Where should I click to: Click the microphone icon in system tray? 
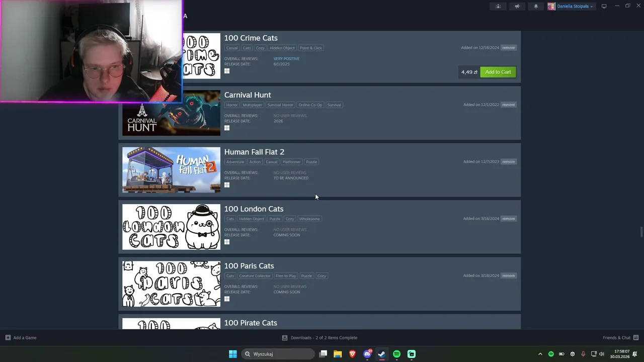[x=583, y=354]
